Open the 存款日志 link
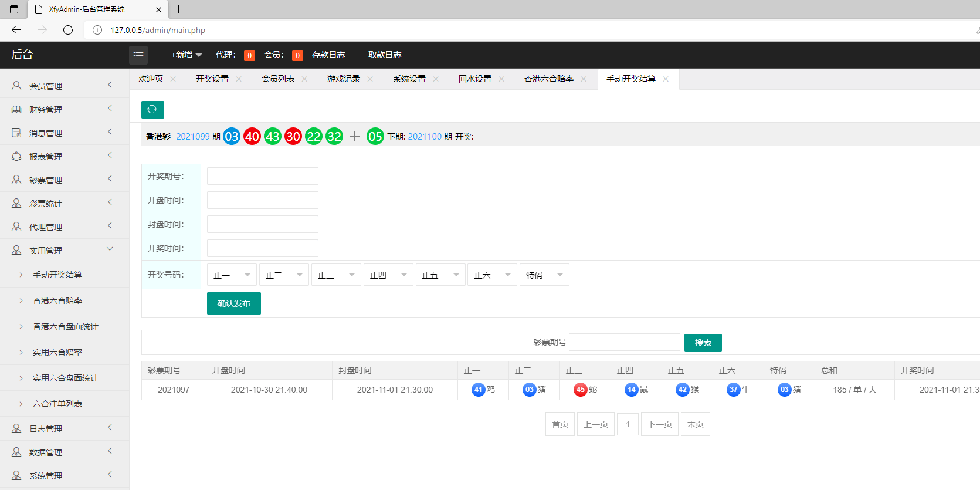This screenshot has width=980, height=490. tap(328, 55)
